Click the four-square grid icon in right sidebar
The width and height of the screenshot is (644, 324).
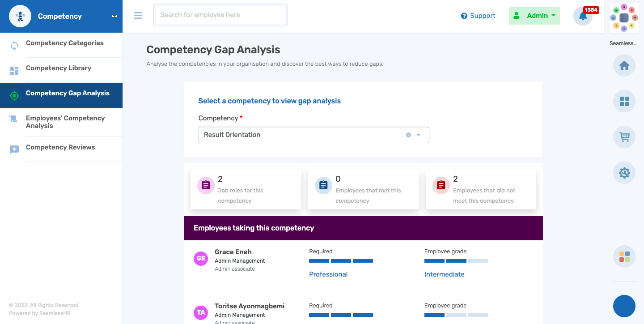point(624,102)
